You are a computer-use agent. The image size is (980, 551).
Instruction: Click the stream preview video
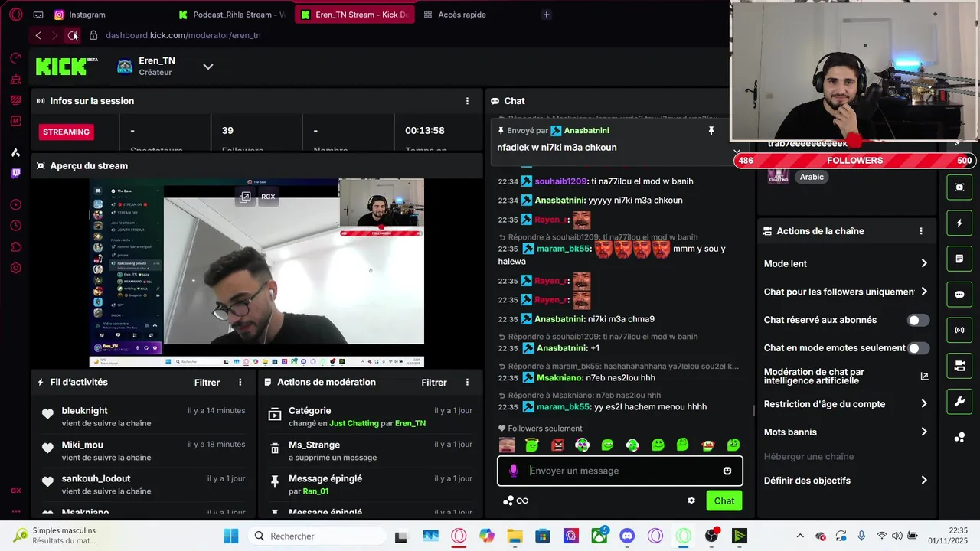256,272
